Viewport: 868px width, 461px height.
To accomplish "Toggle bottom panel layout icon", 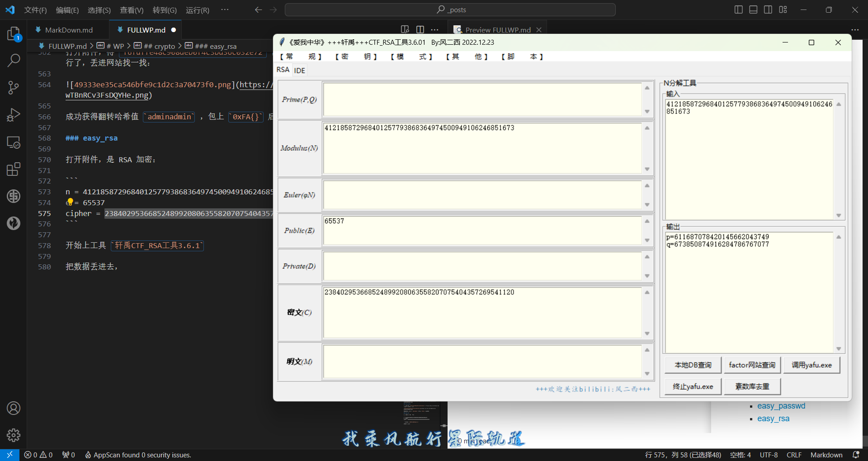I will point(753,9).
